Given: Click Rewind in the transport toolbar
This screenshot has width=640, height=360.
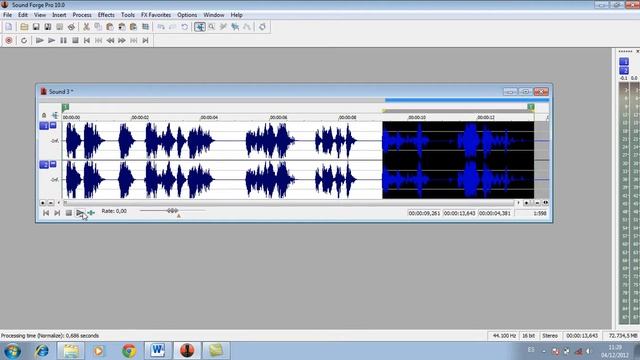Looking at the screenshot, I should coord(110,40).
